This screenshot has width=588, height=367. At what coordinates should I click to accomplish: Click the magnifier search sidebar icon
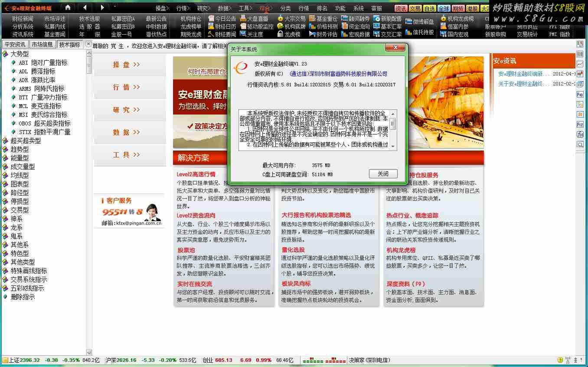tap(580, 144)
